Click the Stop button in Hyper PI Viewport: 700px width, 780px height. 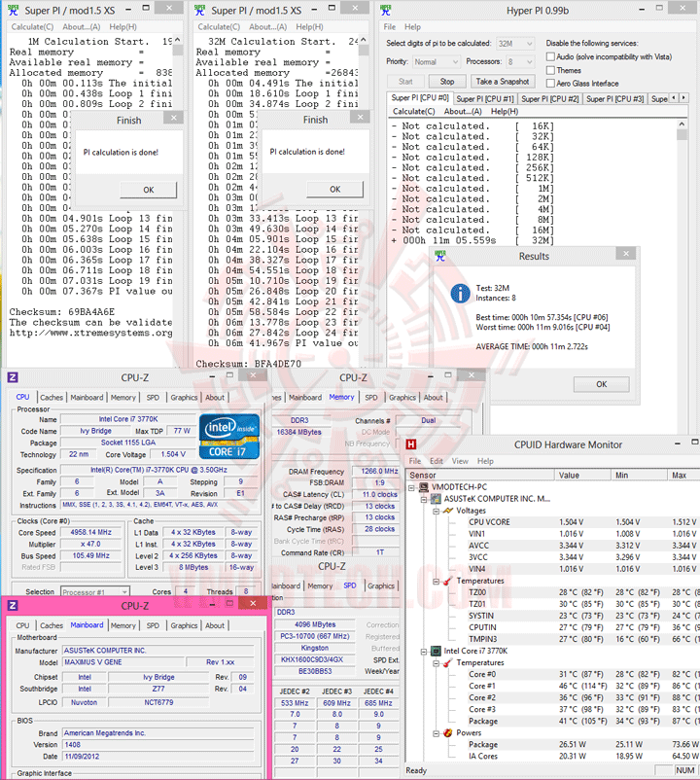(447, 82)
